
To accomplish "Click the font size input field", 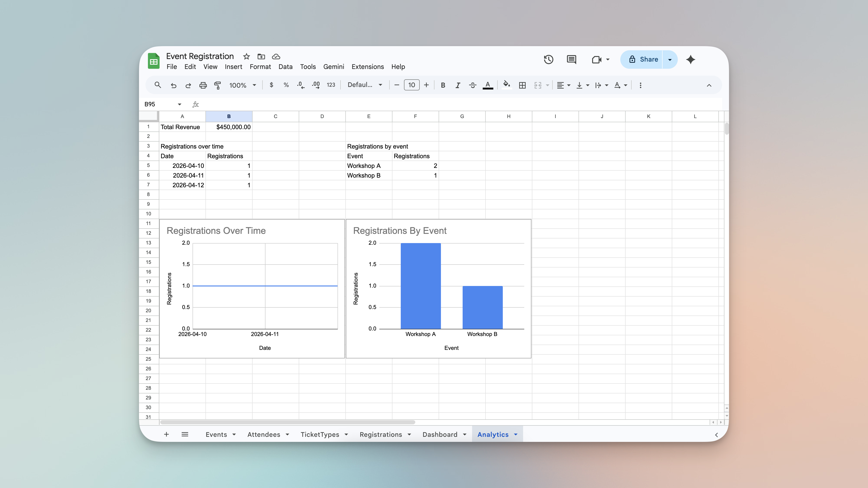I will (411, 85).
